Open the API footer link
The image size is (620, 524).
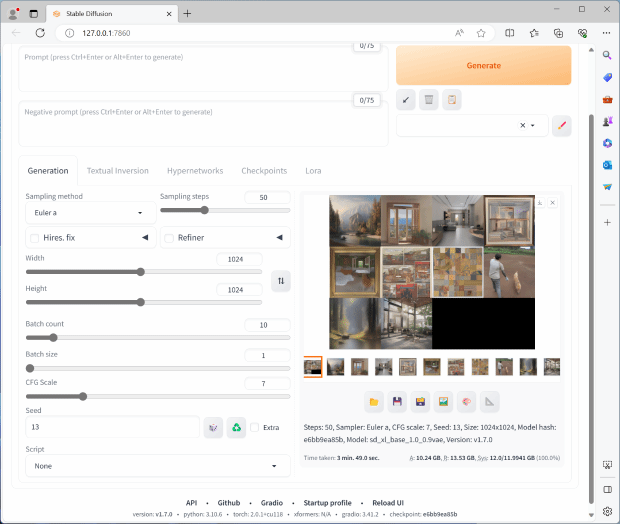click(191, 503)
